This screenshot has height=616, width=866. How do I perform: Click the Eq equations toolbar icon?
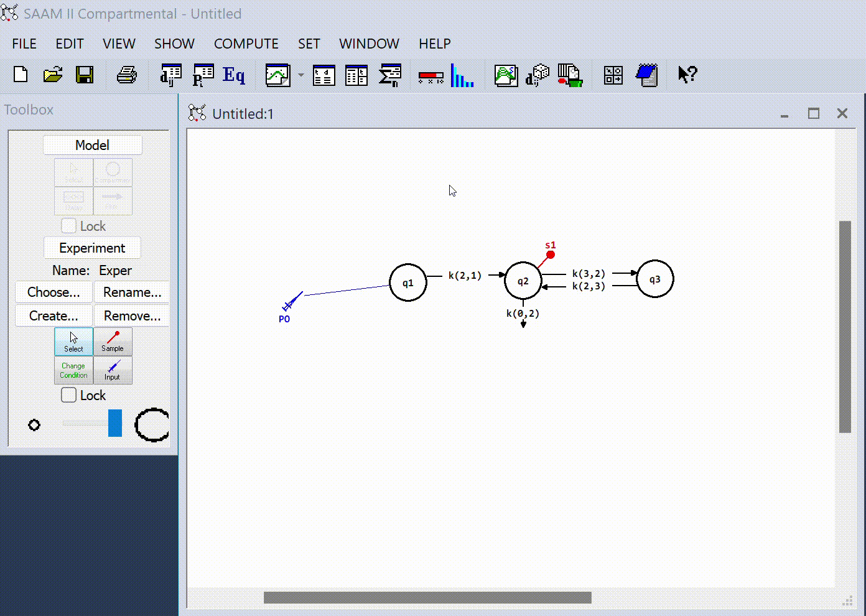(234, 75)
